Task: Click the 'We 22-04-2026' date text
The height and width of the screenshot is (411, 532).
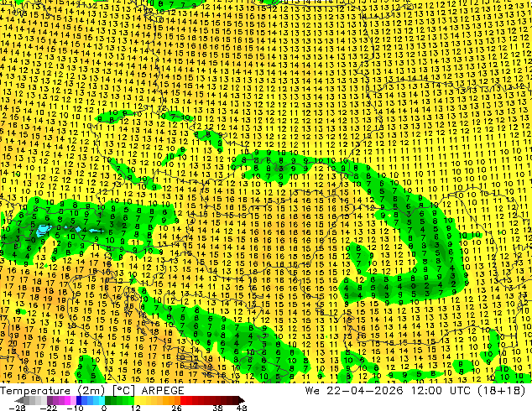Action: tap(354, 391)
